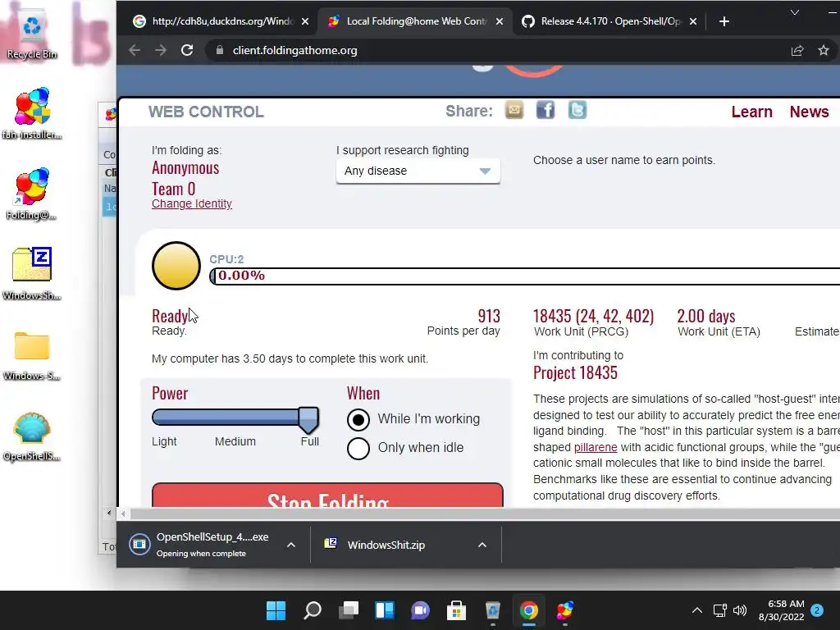Open News menu link

[809, 112]
